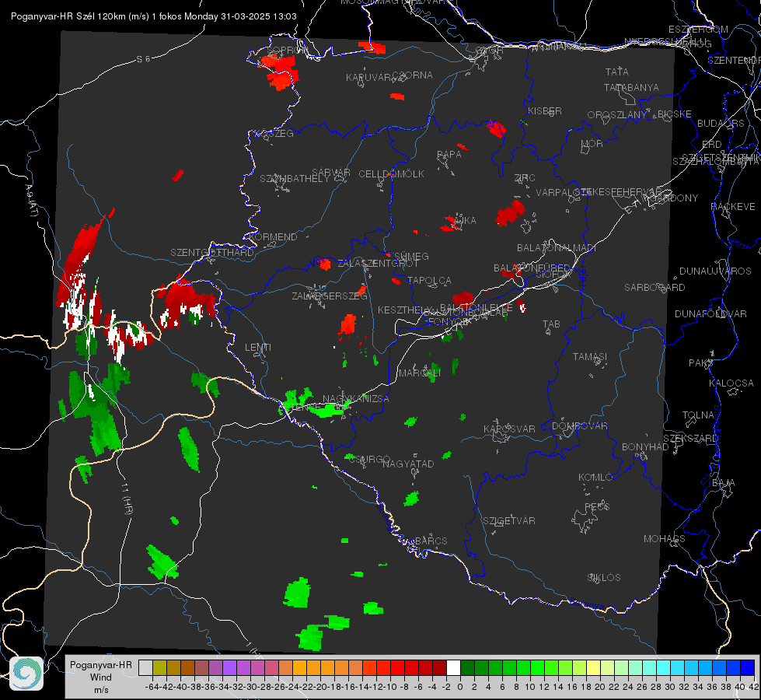Choose the dark blue swatch between 40 and 42

coord(748,667)
